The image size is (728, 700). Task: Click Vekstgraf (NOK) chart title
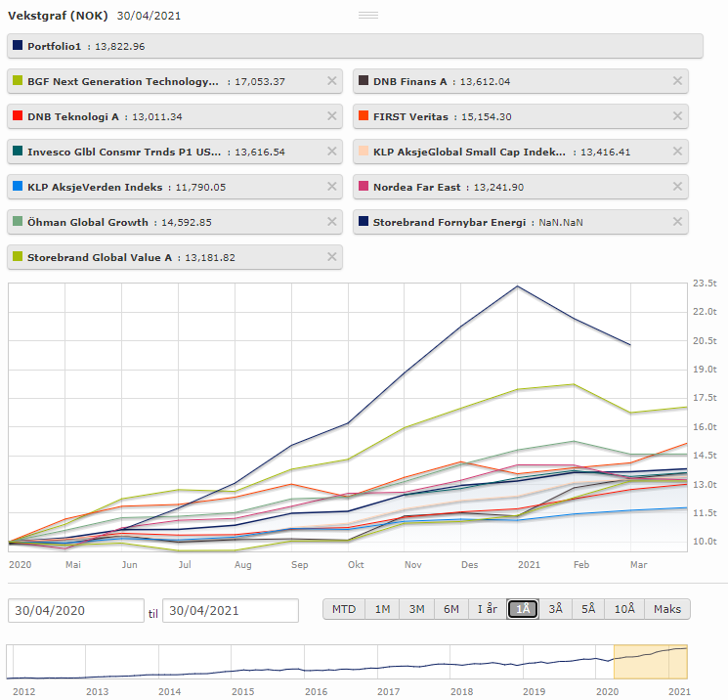(x=58, y=16)
